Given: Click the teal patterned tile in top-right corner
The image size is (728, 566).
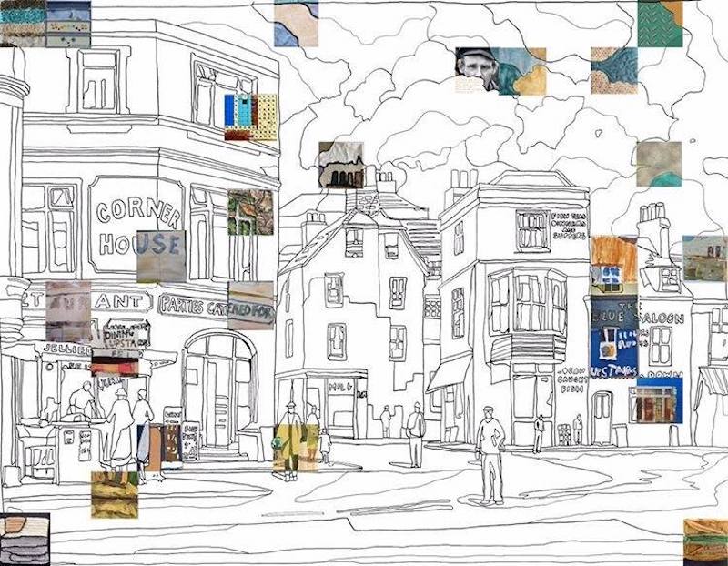Looking at the screenshot, I should pos(660,23).
